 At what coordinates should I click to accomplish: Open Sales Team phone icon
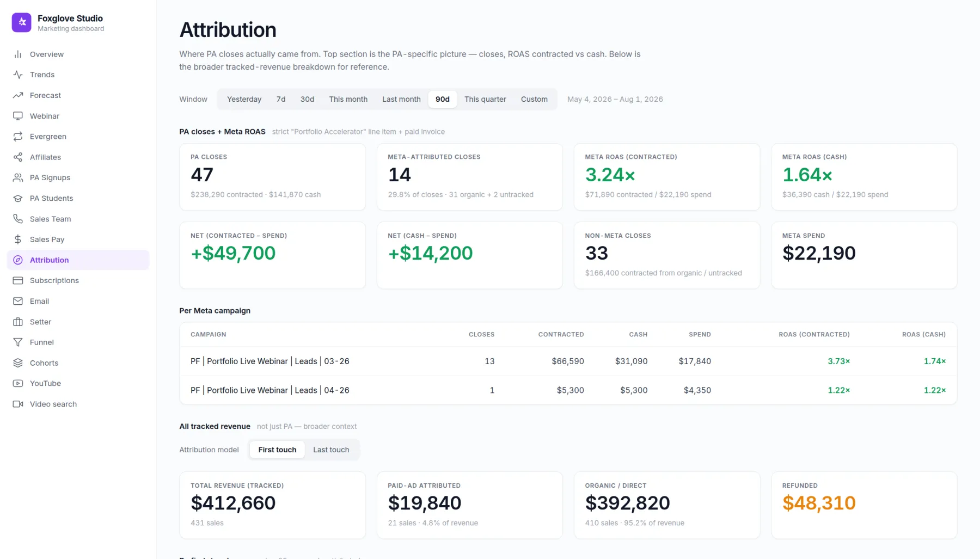[x=18, y=219]
